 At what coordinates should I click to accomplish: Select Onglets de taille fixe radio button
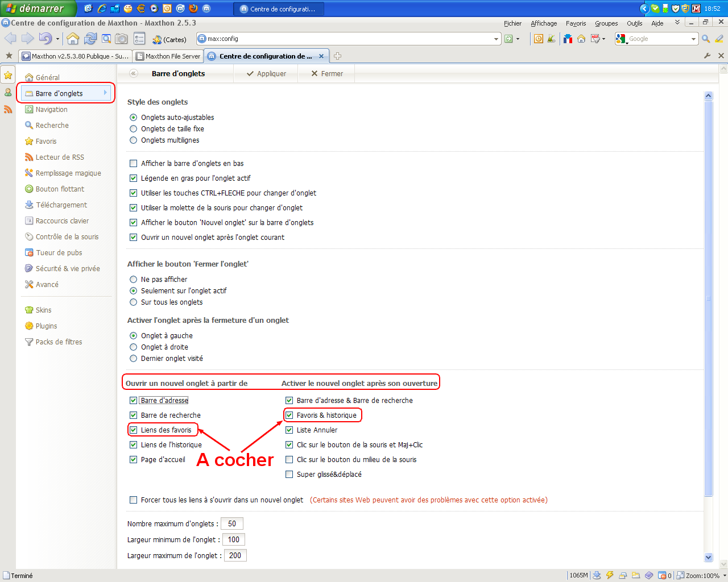(134, 129)
